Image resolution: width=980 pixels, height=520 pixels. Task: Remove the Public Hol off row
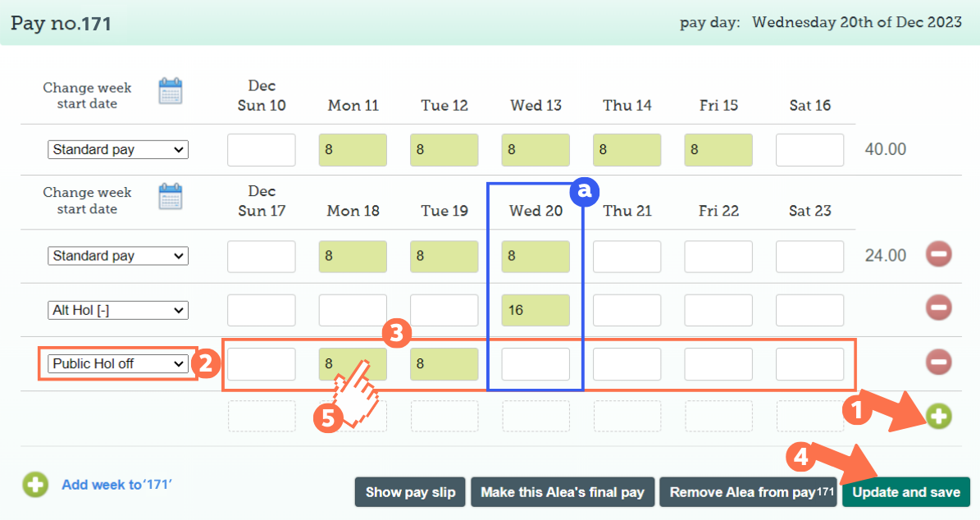coord(939,362)
